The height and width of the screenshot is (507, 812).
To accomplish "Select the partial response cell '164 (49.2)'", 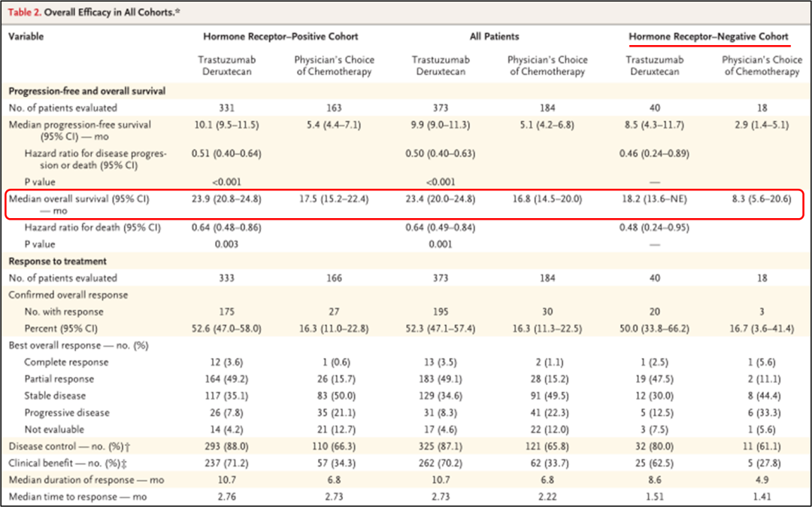I will coord(226,379).
